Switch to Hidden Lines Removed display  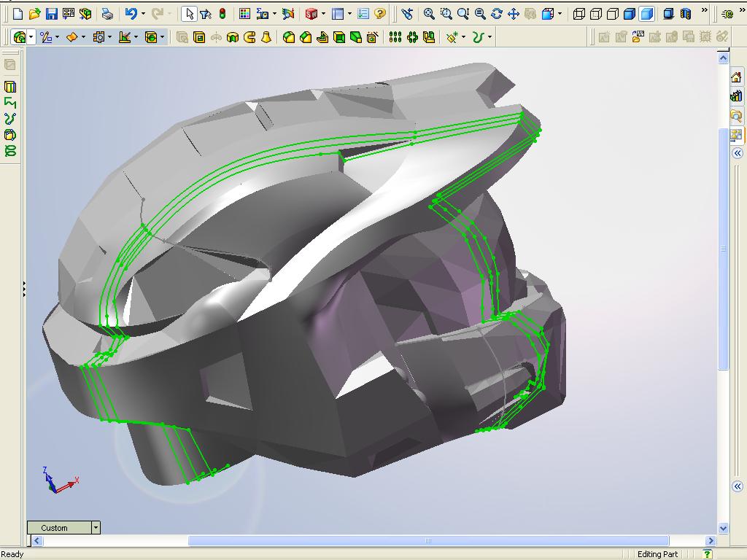point(613,14)
